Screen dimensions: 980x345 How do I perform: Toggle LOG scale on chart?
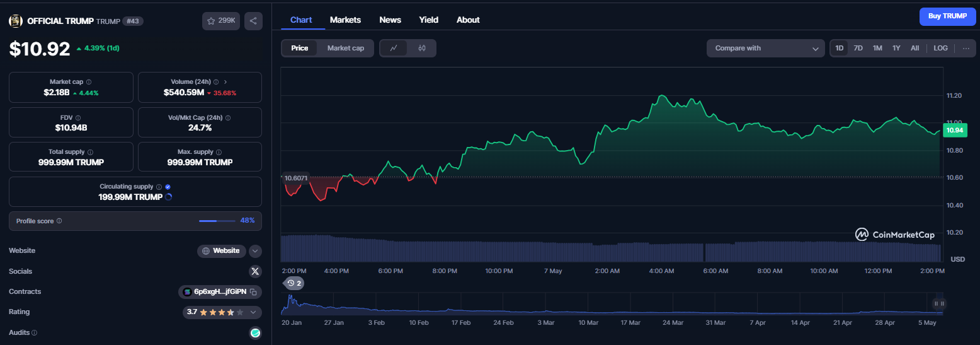coord(940,48)
